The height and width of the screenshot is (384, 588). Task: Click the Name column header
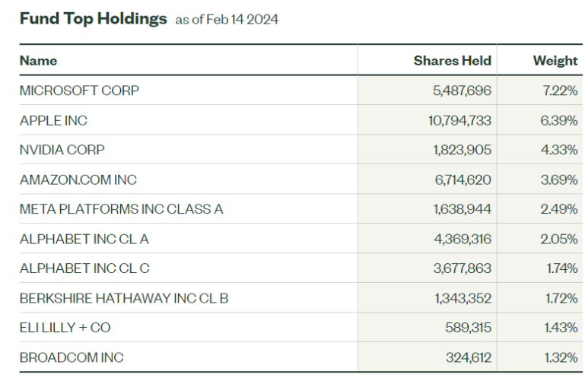point(38,61)
